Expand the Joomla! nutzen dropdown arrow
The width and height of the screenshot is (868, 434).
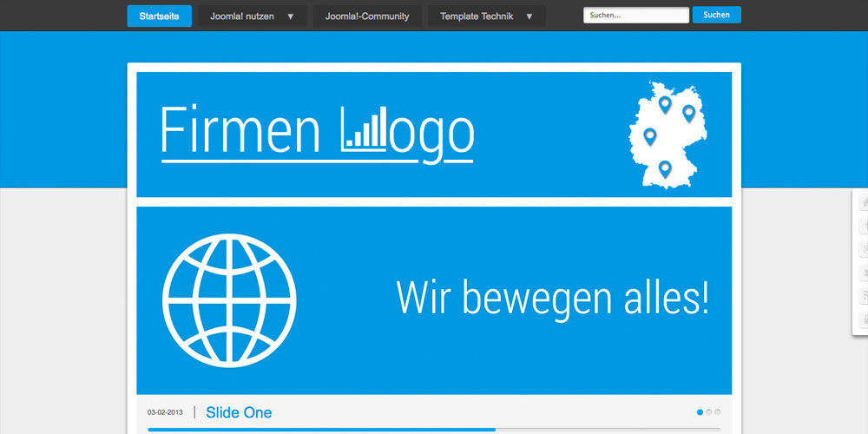[291, 16]
